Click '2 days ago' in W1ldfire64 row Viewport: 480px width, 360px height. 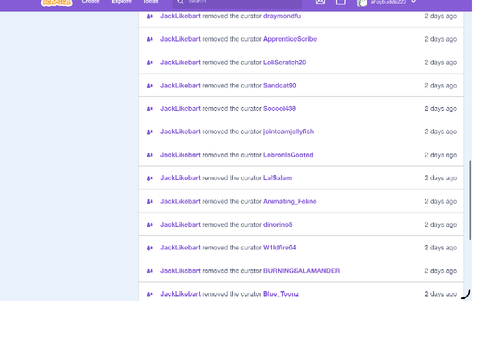coord(440,248)
